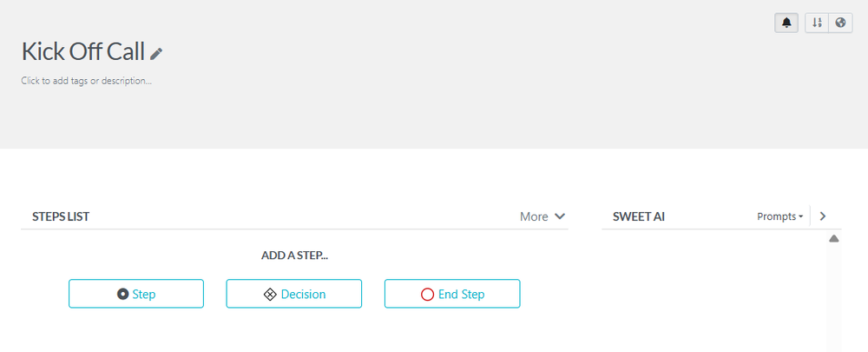
Task: Click to add tags or description field
Action: pyautogui.click(x=87, y=81)
